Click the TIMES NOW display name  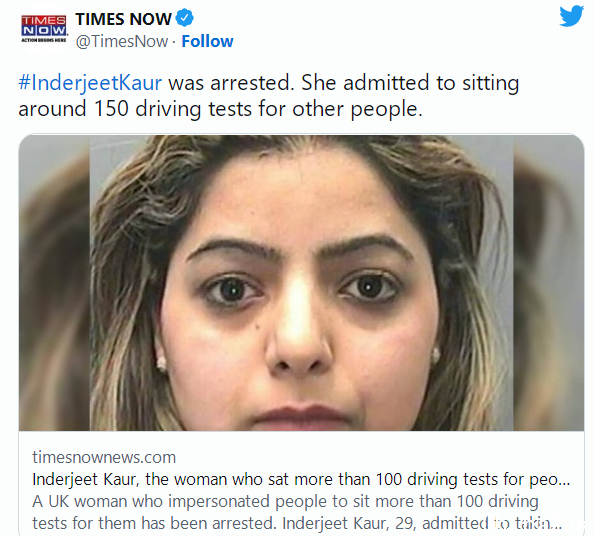pyautogui.click(x=123, y=19)
